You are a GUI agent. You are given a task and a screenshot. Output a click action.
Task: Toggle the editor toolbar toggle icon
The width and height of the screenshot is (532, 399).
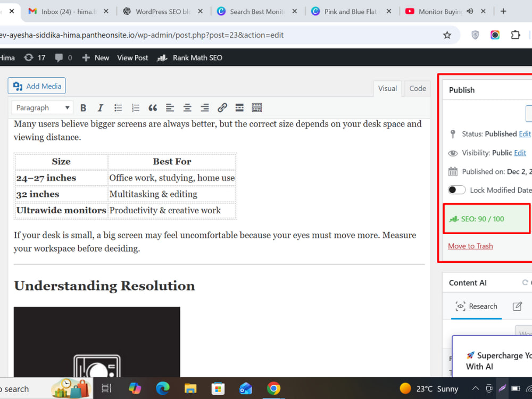pos(257,108)
